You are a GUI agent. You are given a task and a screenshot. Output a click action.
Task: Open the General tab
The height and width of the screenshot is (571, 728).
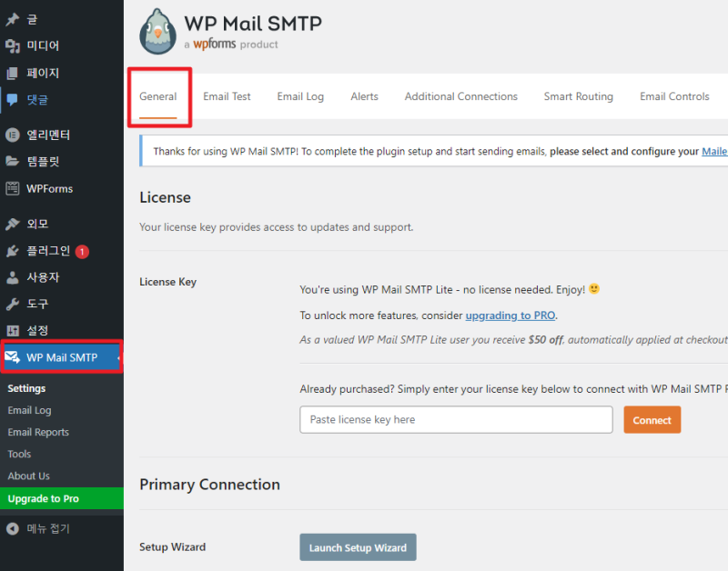(x=157, y=96)
